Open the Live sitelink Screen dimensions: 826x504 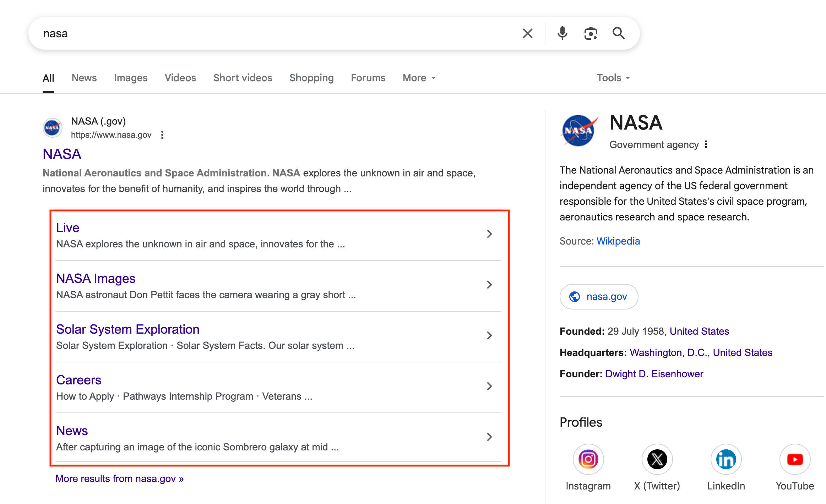pos(68,228)
